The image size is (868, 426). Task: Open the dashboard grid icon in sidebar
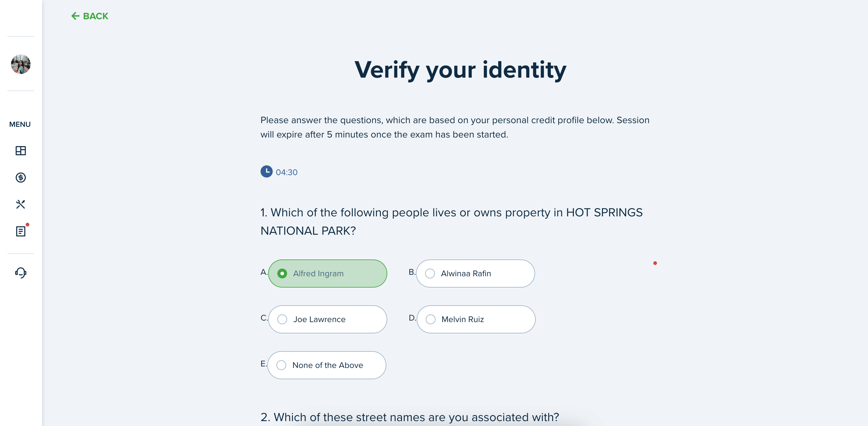(20, 151)
